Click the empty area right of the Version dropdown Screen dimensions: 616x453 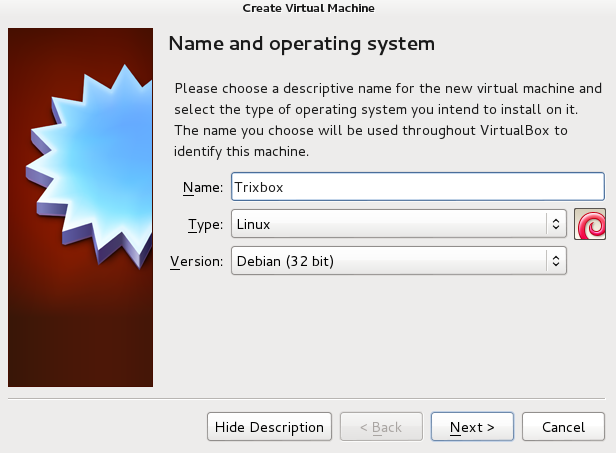(588, 261)
